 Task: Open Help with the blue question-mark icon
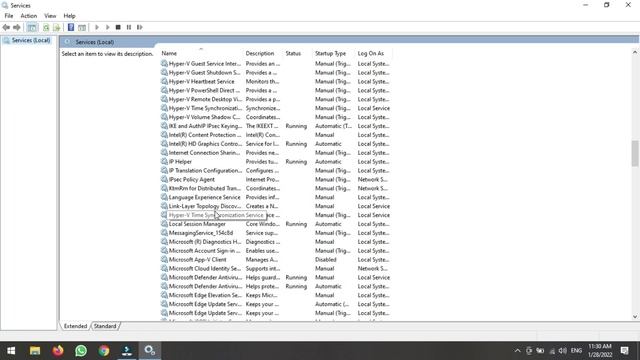71,27
